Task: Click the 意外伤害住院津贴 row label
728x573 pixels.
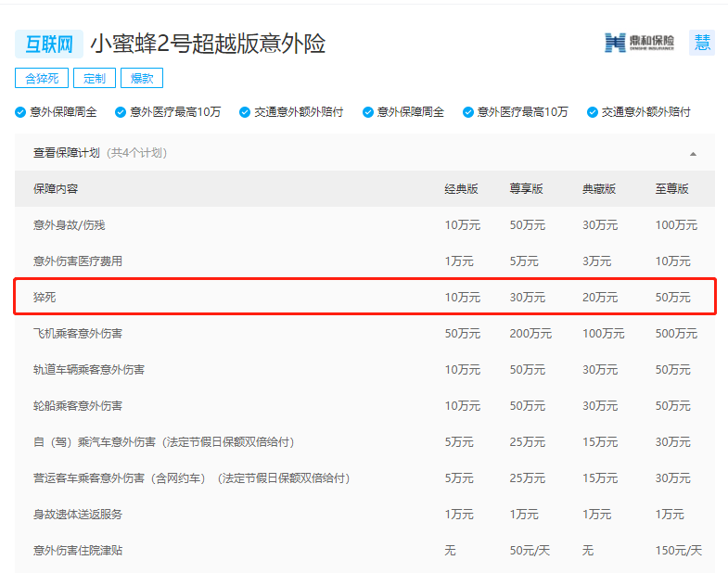Action: [x=78, y=551]
